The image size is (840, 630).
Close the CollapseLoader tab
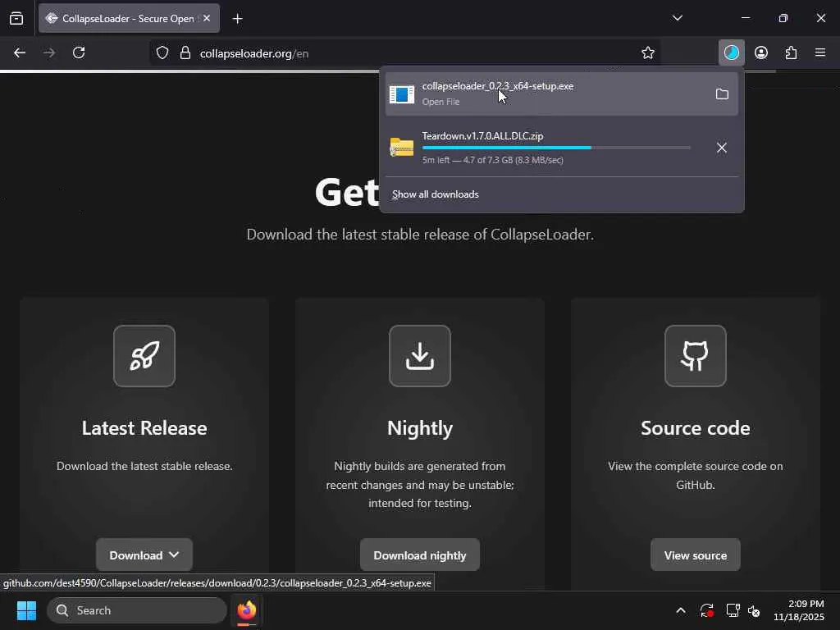pyautogui.click(x=207, y=18)
